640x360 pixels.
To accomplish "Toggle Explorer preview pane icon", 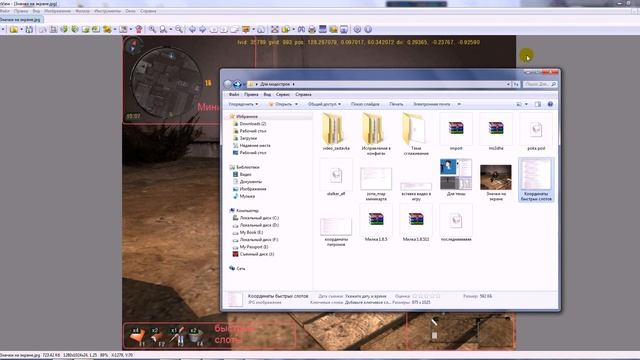I will pyautogui.click(x=538, y=104).
